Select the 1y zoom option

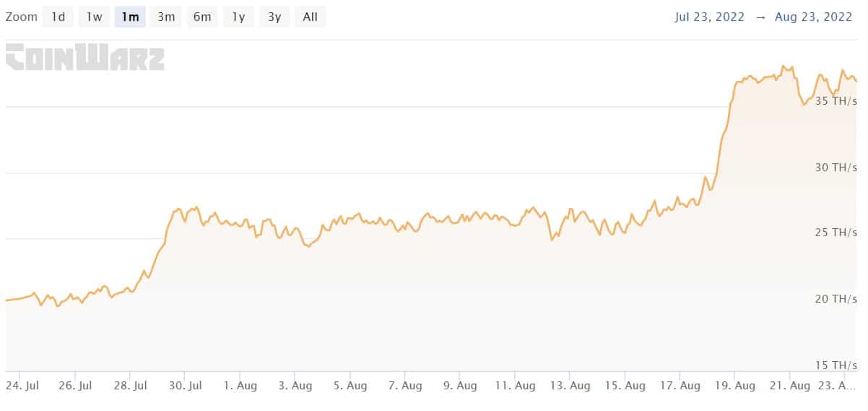[x=238, y=17]
